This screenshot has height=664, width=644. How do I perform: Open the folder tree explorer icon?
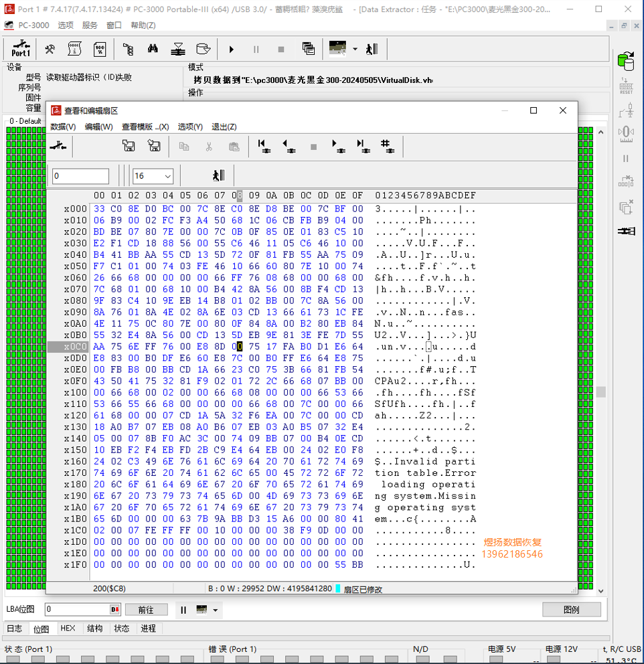pos(128,49)
